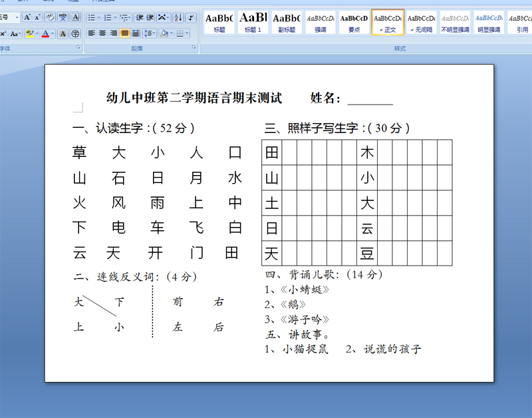Apply the 引用 style
532x418 pixels.
point(520,23)
